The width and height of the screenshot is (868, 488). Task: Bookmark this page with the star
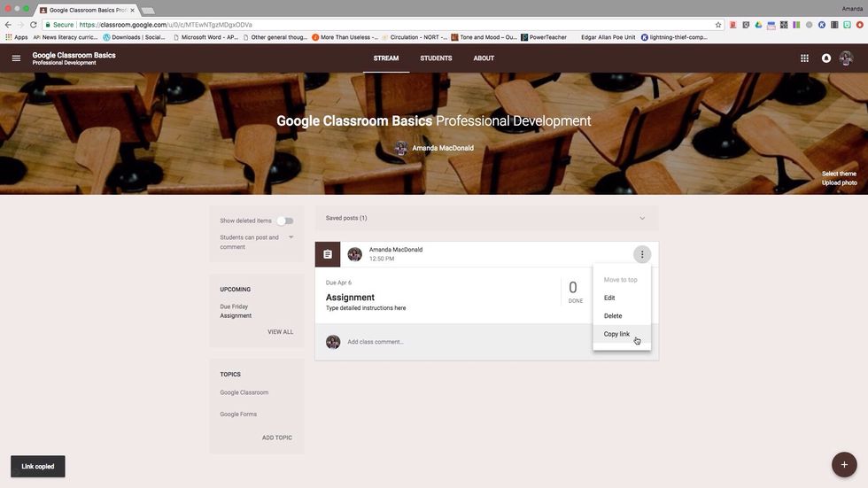pyautogui.click(x=718, y=25)
